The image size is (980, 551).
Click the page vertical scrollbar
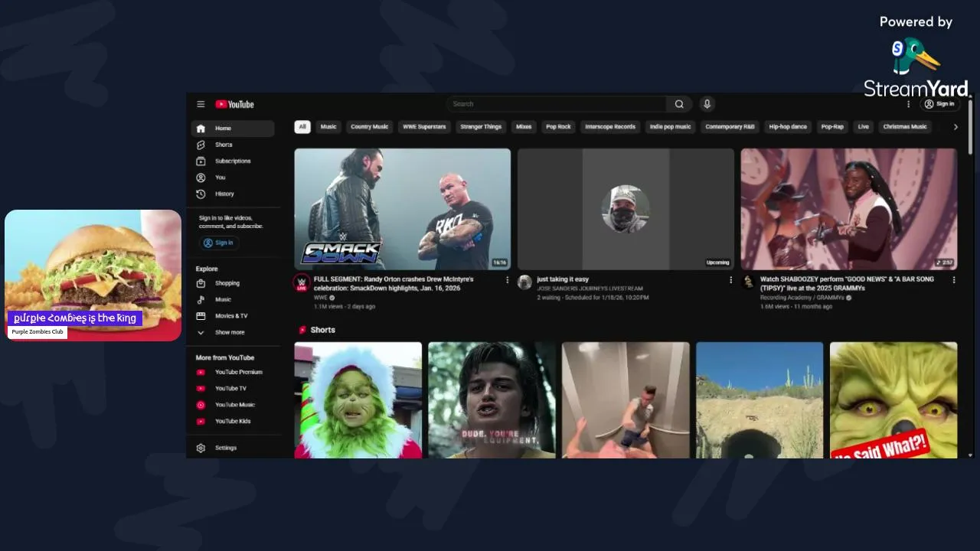tap(971, 126)
